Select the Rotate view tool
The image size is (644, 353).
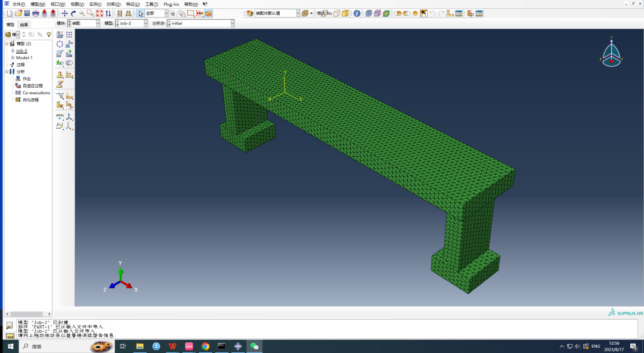[73, 14]
